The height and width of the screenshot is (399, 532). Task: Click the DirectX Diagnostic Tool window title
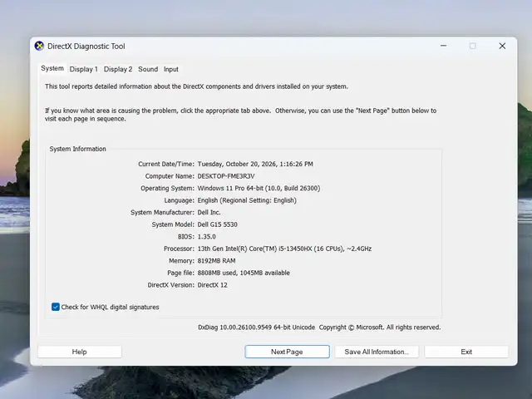(86, 47)
